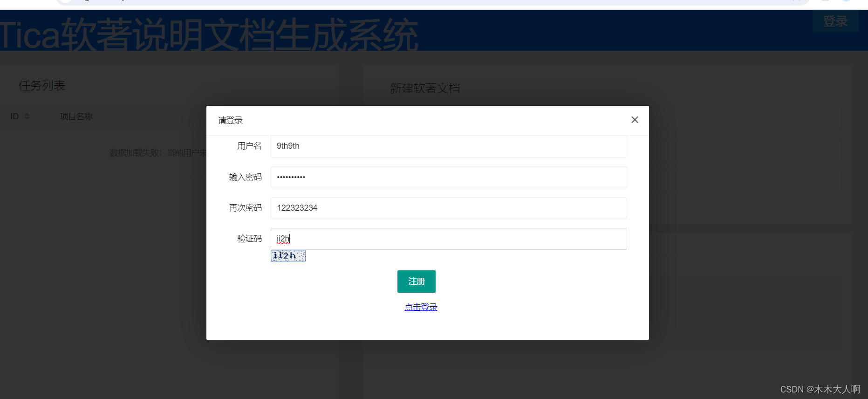This screenshot has height=399, width=868.
Task: Click the 验证码 field label
Action: (249, 239)
